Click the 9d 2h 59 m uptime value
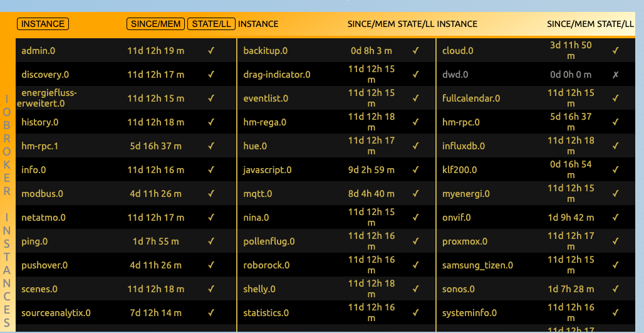Image resolution: width=644 pixels, height=333 pixels. 371,170
